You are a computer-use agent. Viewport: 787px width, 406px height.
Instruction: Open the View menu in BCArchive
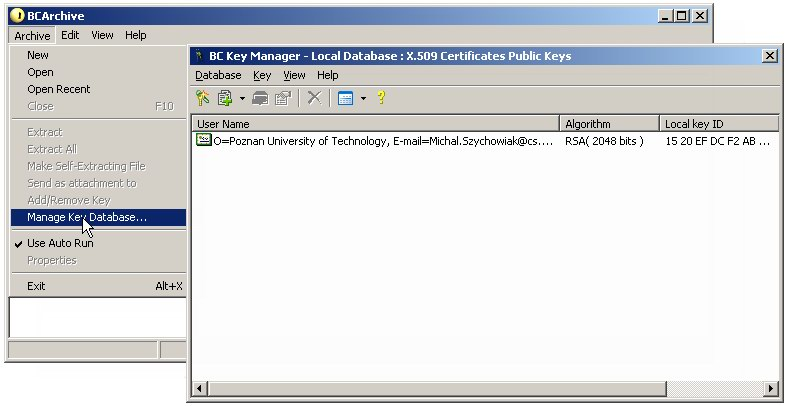tap(102, 35)
